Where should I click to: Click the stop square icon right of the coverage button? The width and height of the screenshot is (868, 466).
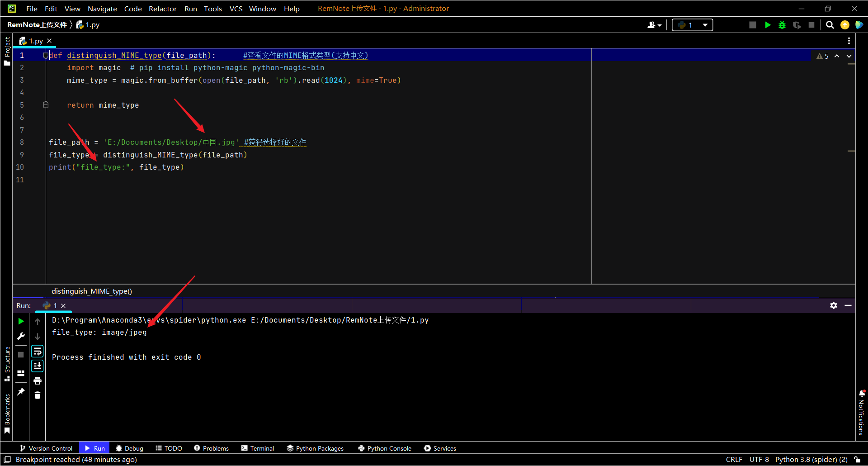tap(811, 25)
